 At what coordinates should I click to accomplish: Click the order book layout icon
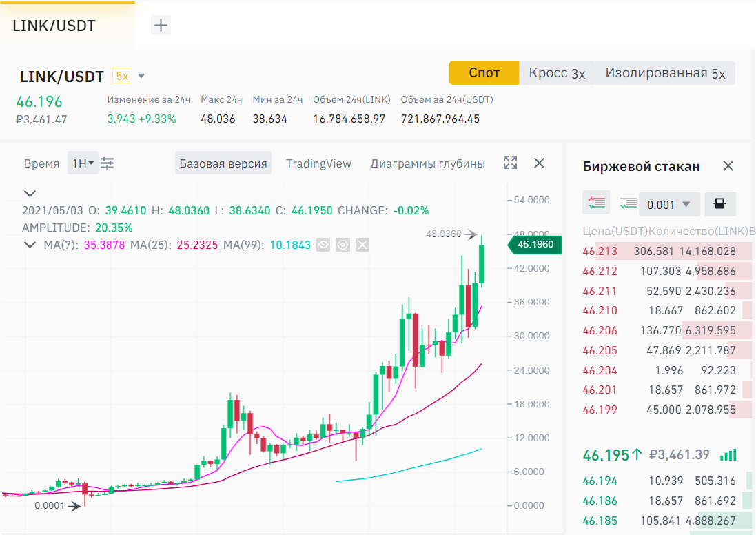pos(719,204)
